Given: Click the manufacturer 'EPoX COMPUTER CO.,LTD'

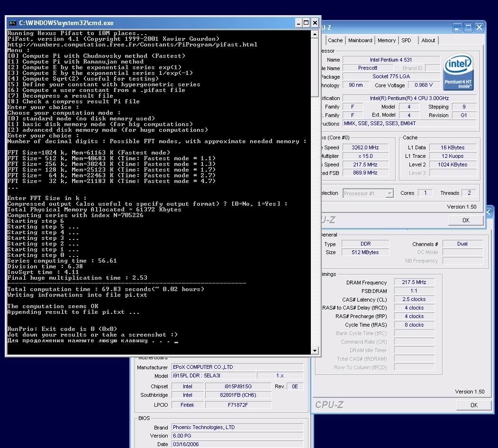Looking at the screenshot, I should 237,367.
